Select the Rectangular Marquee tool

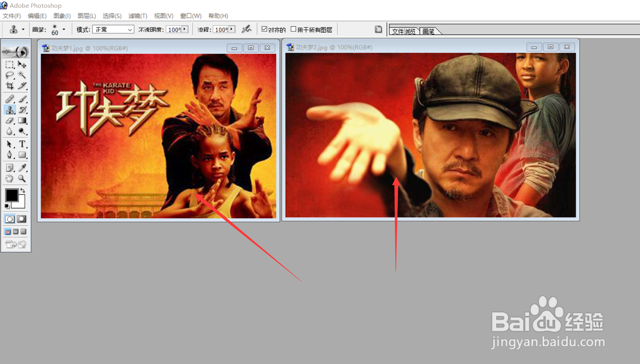pyautogui.click(x=10, y=65)
